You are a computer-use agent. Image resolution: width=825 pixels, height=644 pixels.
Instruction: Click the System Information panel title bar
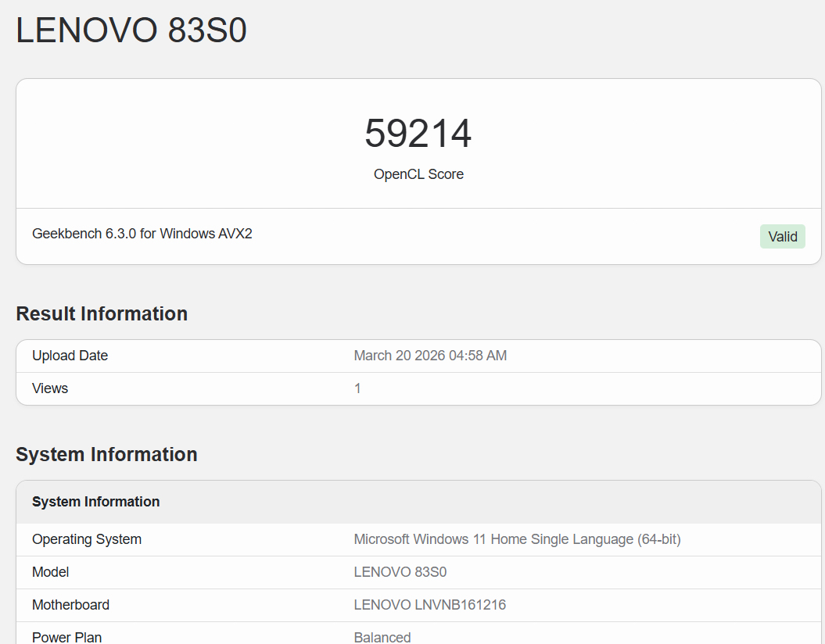tap(95, 502)
